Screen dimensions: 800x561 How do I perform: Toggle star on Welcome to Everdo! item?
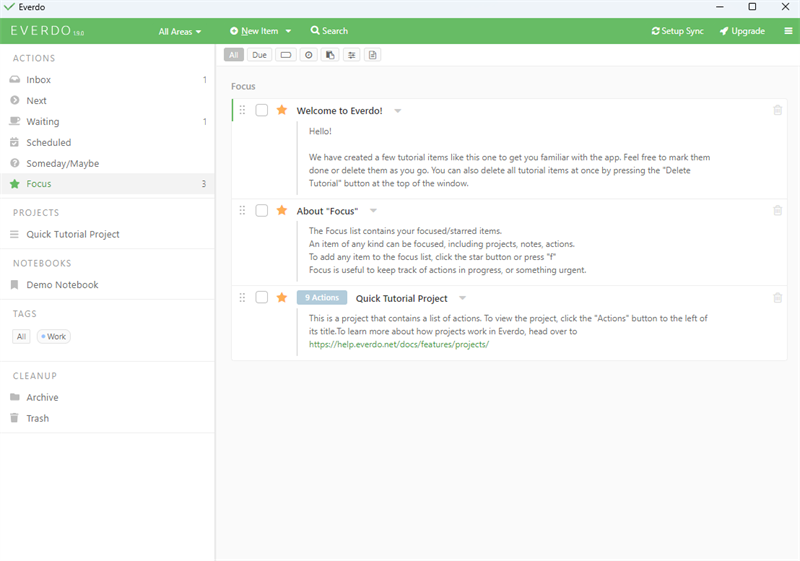pyautogui.click(x=282, y=110)
